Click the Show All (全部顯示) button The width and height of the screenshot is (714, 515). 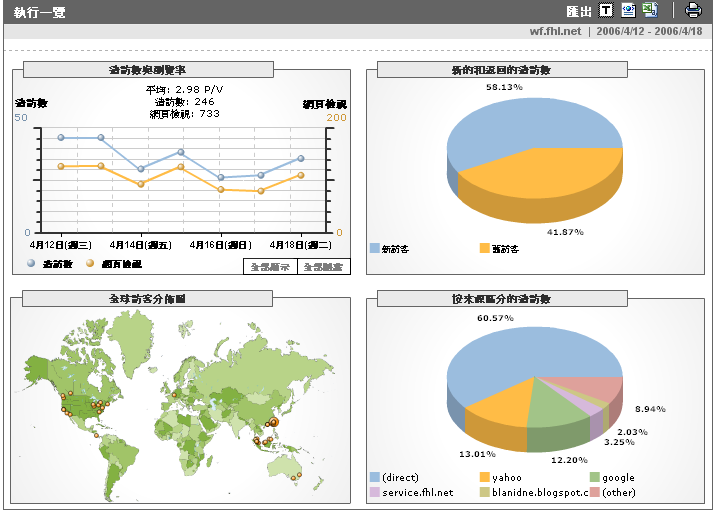tap(270, 267)
